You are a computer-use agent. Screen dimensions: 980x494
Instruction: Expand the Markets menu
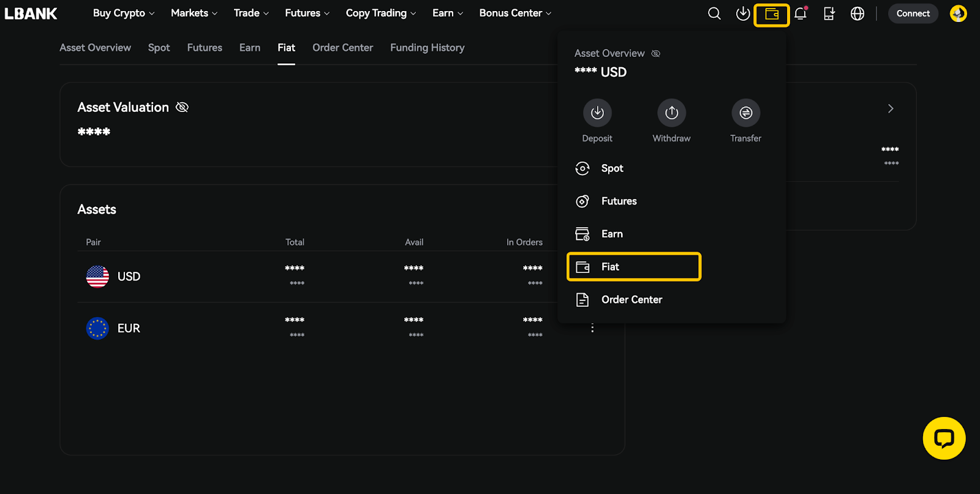pos(194,13)
